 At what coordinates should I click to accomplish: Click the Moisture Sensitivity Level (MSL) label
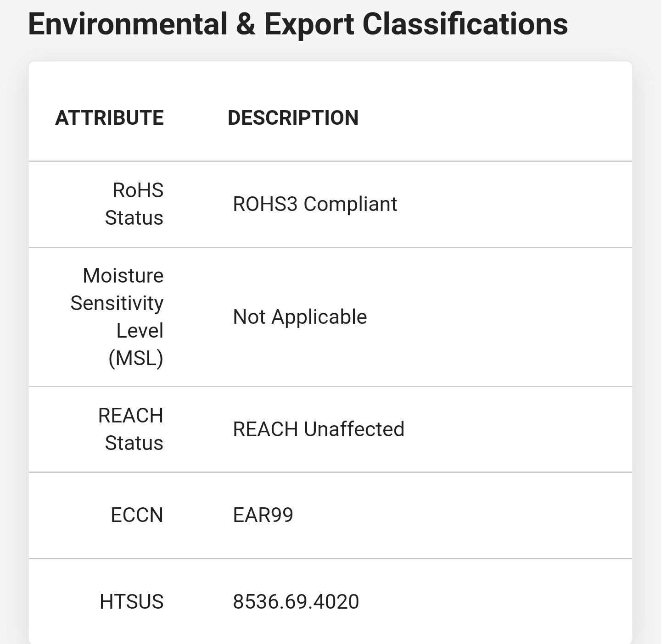(117, 317)
